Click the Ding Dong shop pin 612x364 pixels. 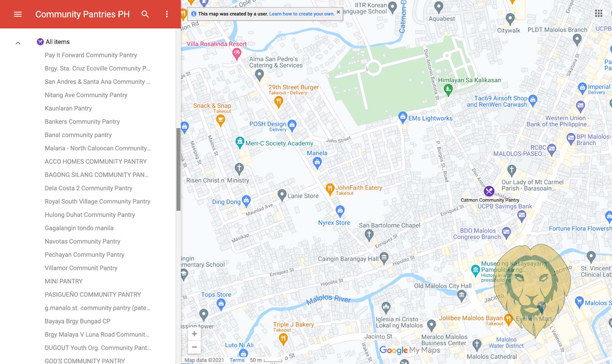pyautogui.click(x=246, y=201)
